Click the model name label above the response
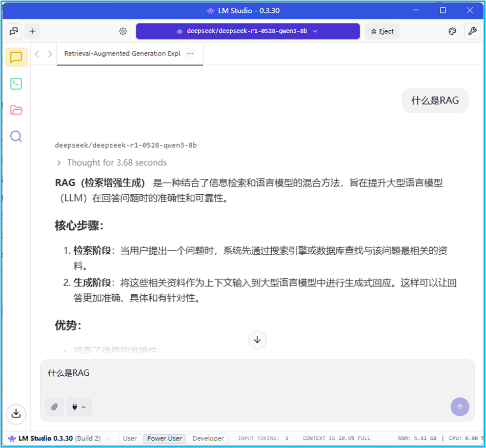Image resolution: width=486 pixels, height=448 pixels. coord(126,145)
